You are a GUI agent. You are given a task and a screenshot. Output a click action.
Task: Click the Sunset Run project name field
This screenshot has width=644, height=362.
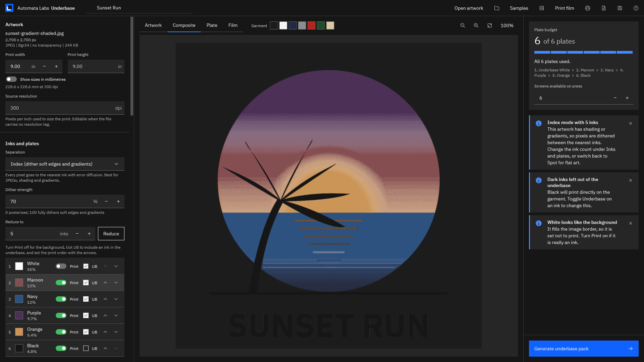tap(139, 8)
